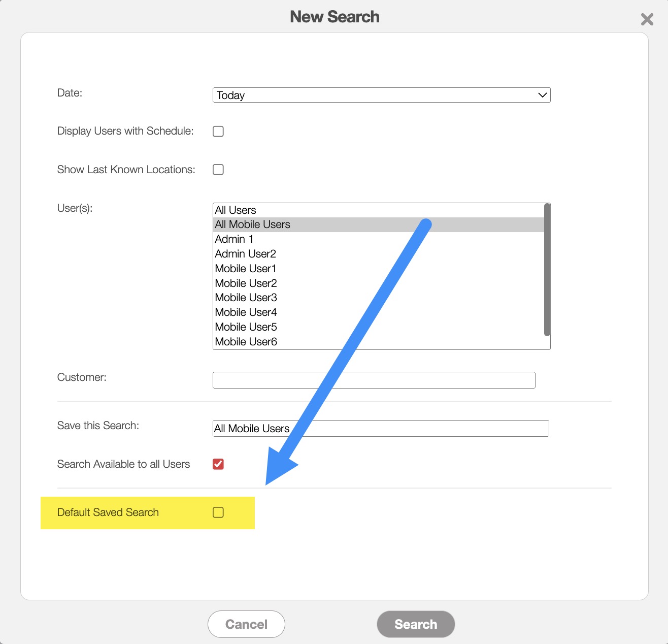Tick the Default Saved Search checkbox
Image resolution: width=668 pixels, height=644 pixels.
[218, 512]
